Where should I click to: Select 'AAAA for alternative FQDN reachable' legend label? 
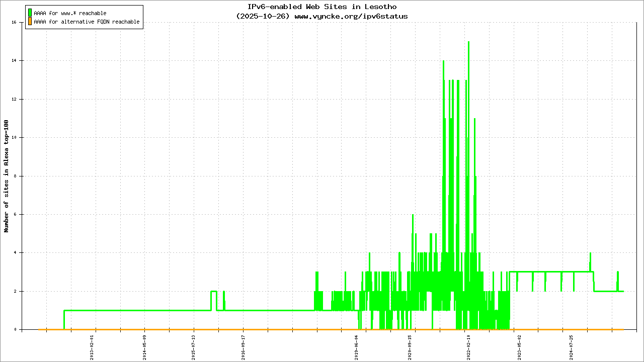[87, 22]
